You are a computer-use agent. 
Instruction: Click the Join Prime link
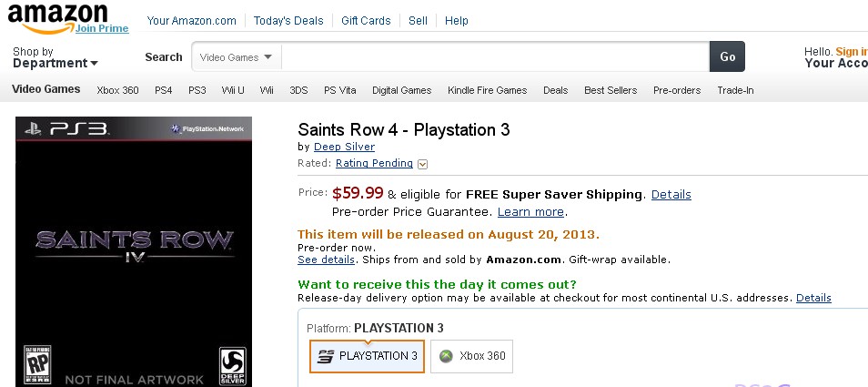(x=102, y=28)
